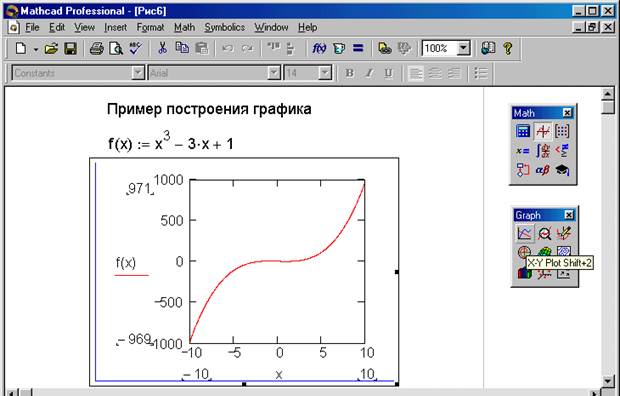620x396 pixels.
Task: Redo the last action
Action: pyautogui.click(x=247, y=49)
